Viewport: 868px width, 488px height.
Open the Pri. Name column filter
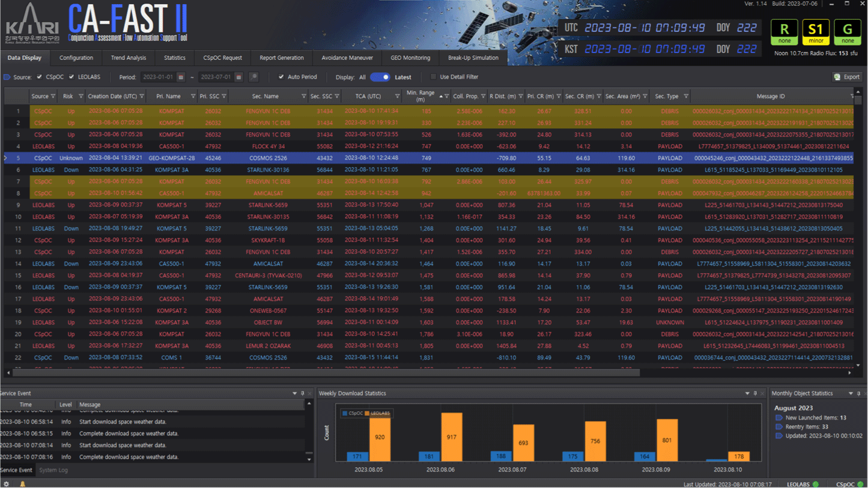tap(193, 96)
